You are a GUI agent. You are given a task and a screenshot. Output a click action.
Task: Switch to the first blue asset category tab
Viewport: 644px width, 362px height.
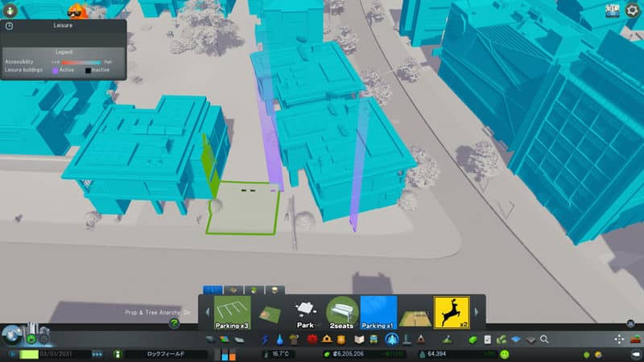pos(213,289)
